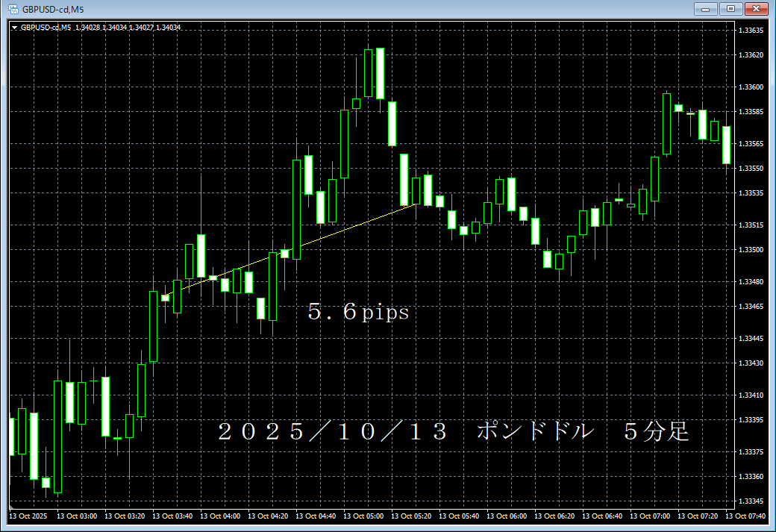This screenshot has height=532, width=776.
Task: Click the 1.33395 price scale value
Action: pos(751,420)
